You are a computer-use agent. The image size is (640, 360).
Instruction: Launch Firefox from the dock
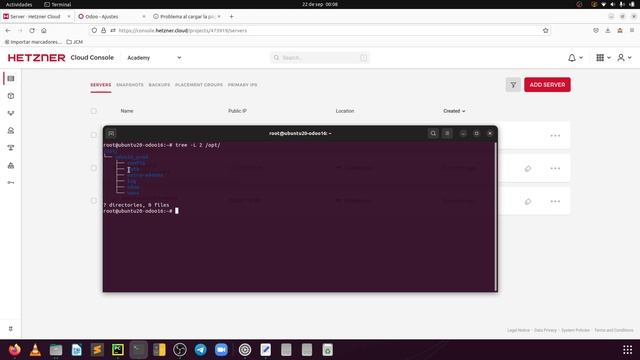[15, 350]
